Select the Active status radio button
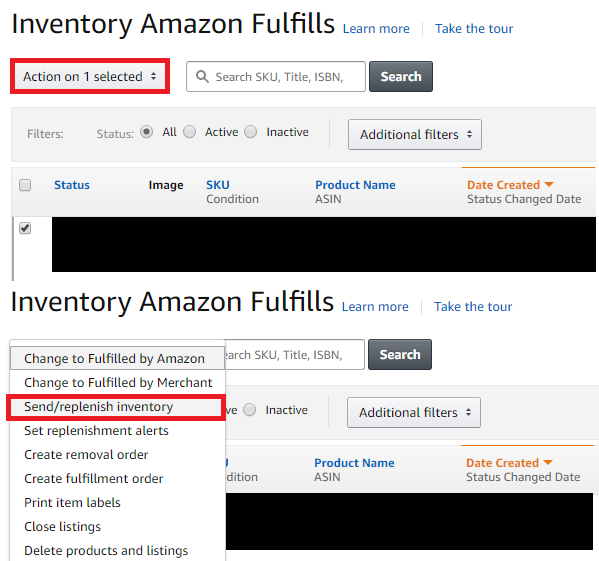The image size is (599, 561). (189, 132)
